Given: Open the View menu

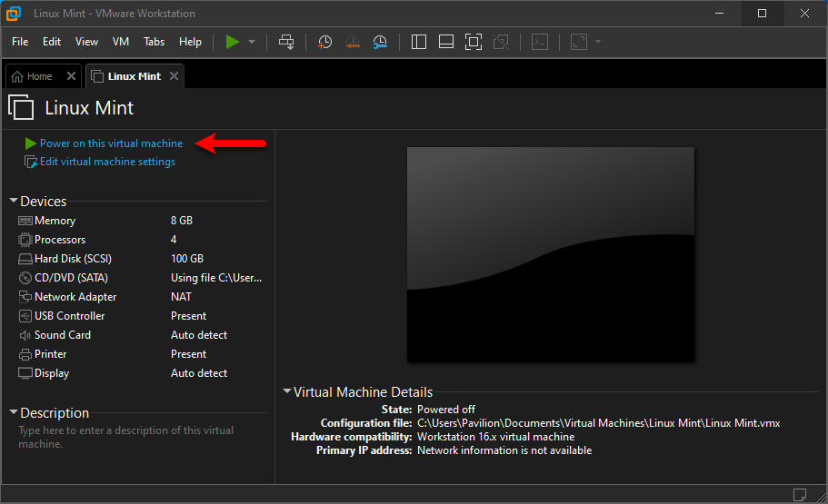Looking at the screenshot, I should (86, 42).
